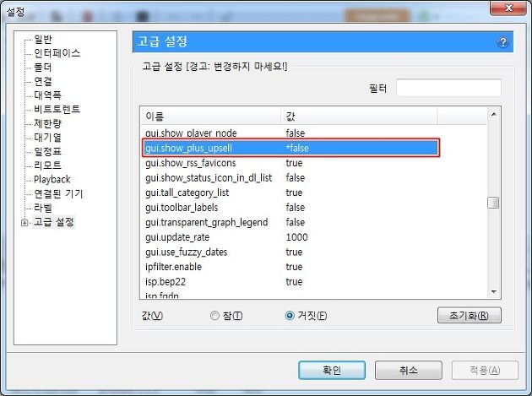532x396 pixels.
Task: Open Playback settings category
Action: click(52, 179)
